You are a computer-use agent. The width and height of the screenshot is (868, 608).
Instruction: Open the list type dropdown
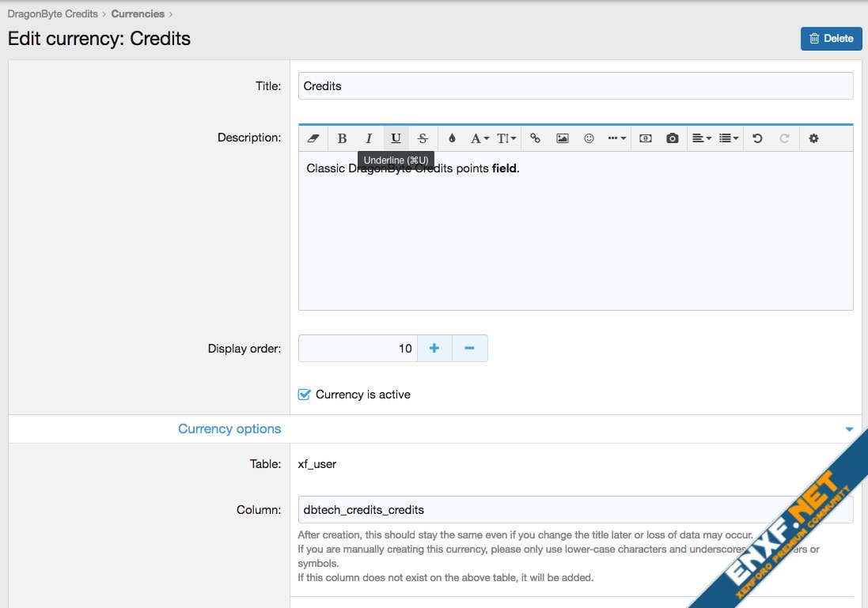729,138
